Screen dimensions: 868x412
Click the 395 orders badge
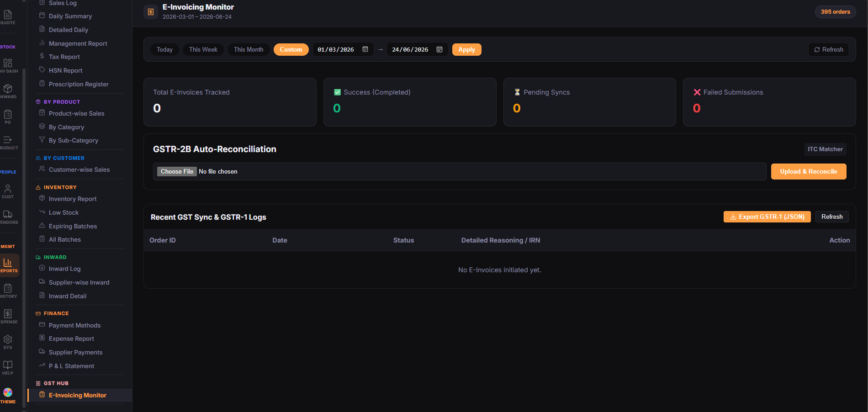tap(835, 12)
